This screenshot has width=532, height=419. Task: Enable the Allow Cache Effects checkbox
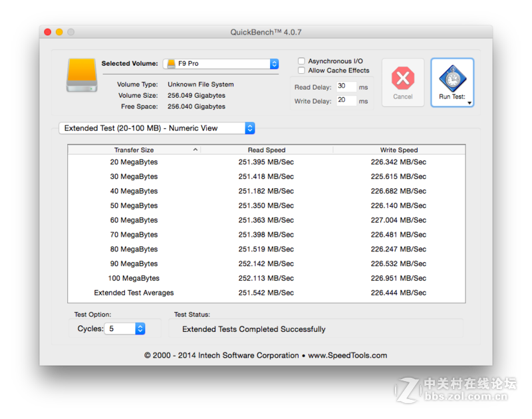[x=301, y=70]
